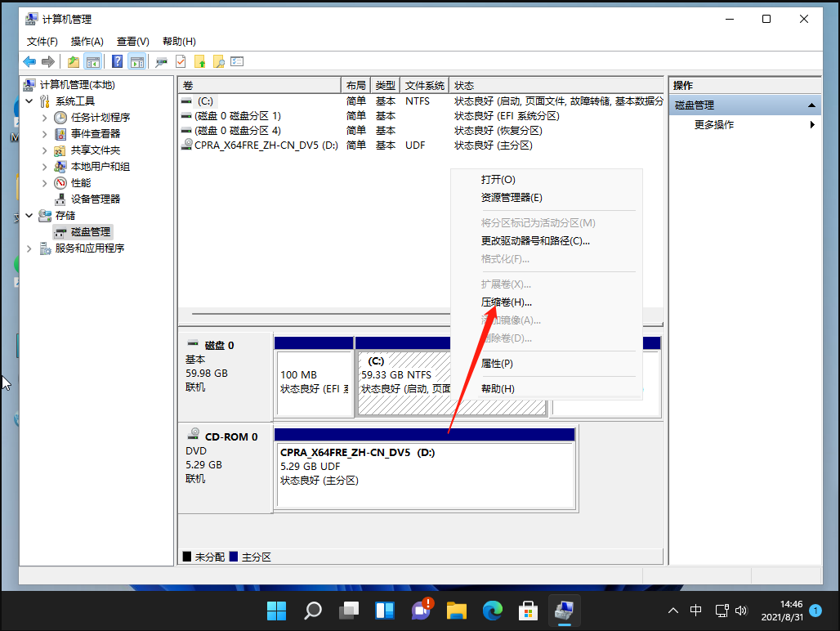Image resolution: width=840 pixels, height=631 pixels.
Task: Choose 压缩卷(H)... from context menu
Action: (506, 302)
